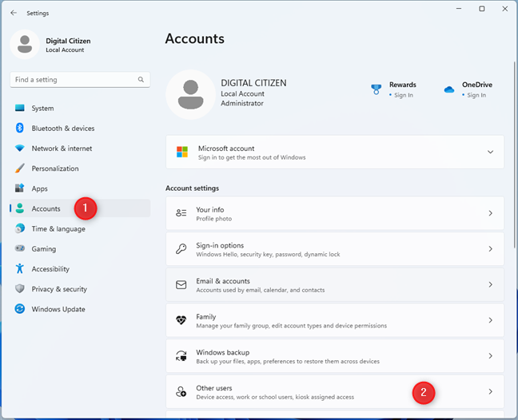Select the Network & internet wifi icon
Viewport: 518px width, 420px height.
point(20,149)
